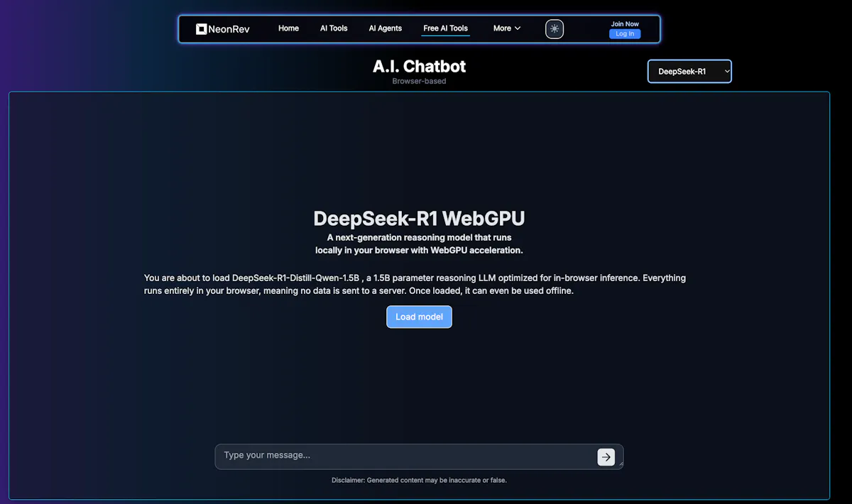Expand the More menu
This screenshot has height=504, width=852.
[x=507, y=28]
